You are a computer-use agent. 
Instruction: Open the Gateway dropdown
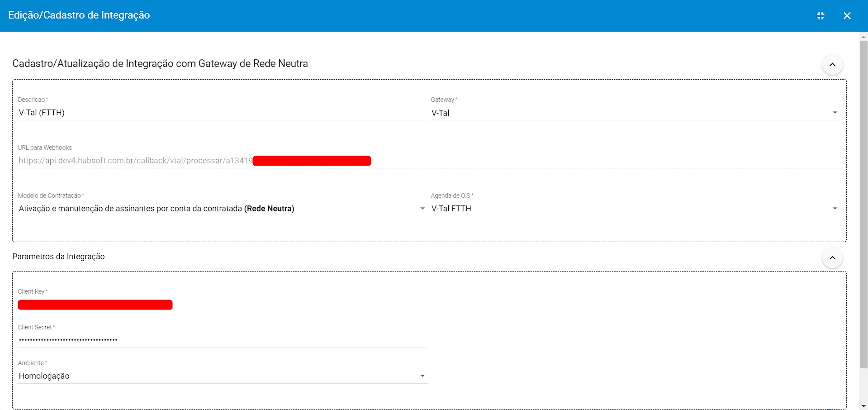pyautogui.click(x=636, y=113)
